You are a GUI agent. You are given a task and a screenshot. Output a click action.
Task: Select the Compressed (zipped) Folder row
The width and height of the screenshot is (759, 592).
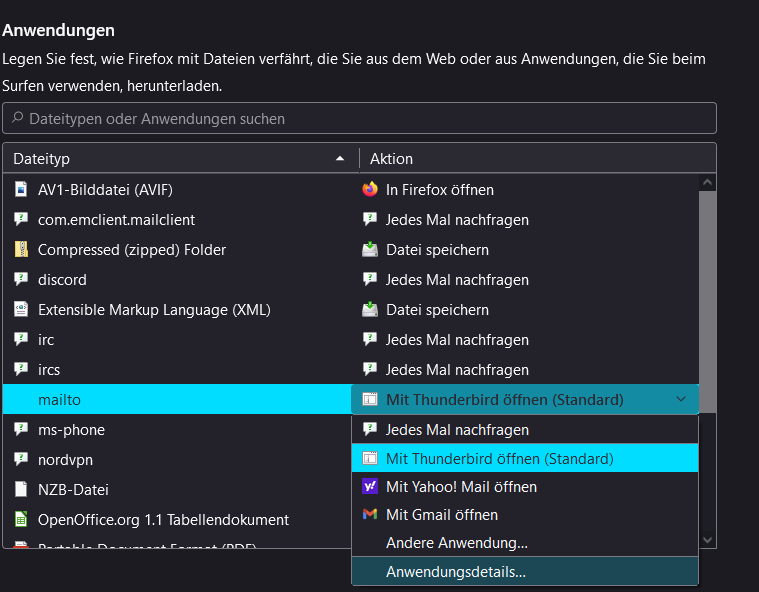[351, 249]
